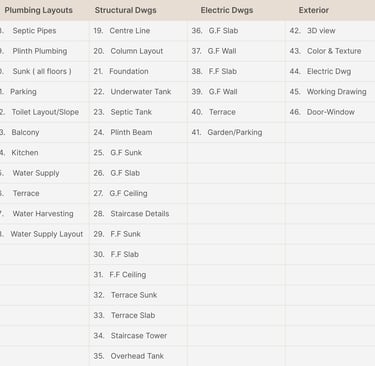Open the Septic Pipes entry
Image resolution: width=375 pixels, height=366 pixels.
34,31
